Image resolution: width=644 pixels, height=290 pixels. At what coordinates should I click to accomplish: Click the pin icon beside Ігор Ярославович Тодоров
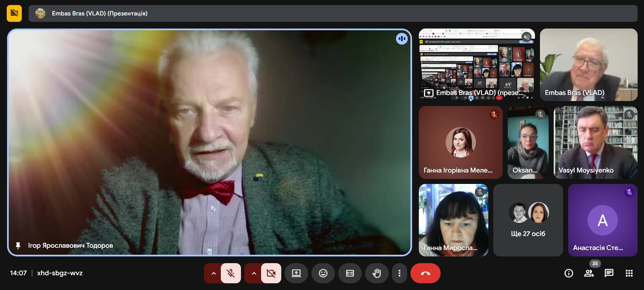(x=18, y=246)
